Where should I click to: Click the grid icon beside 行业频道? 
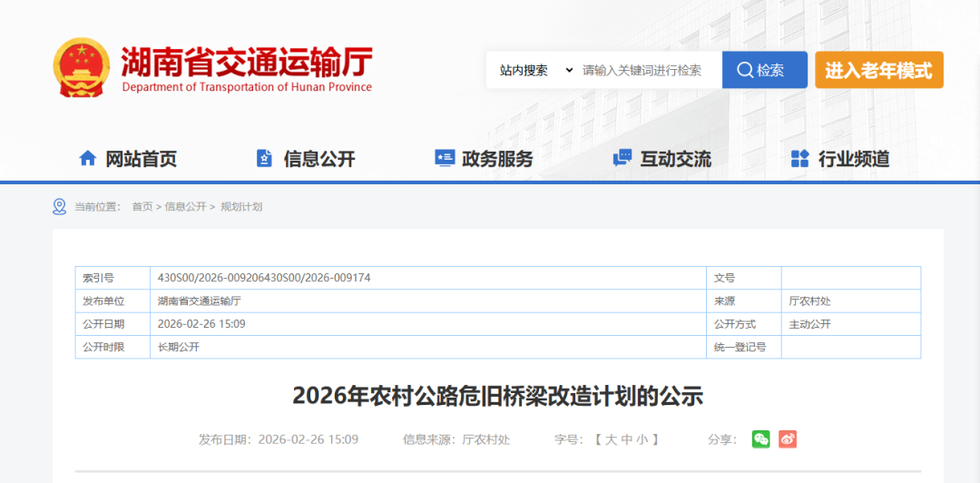tap(799, 159)
